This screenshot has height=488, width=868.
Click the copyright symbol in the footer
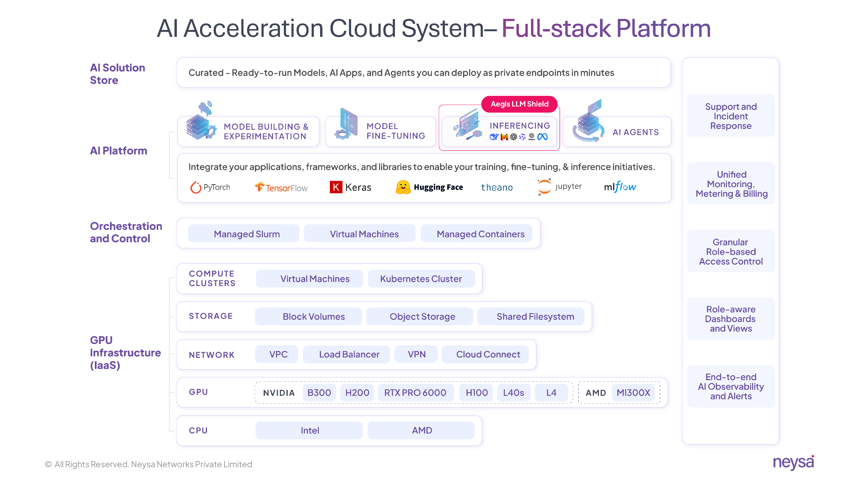48,464
